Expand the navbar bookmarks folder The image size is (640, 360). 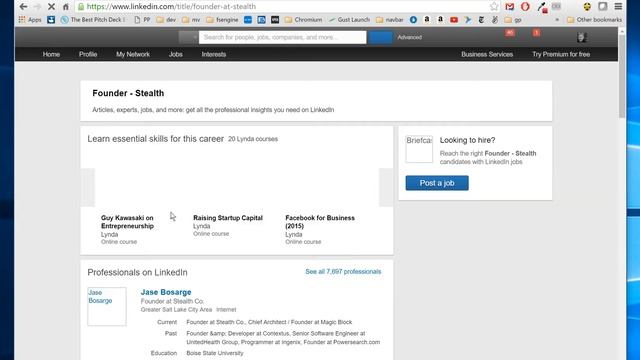389,20
